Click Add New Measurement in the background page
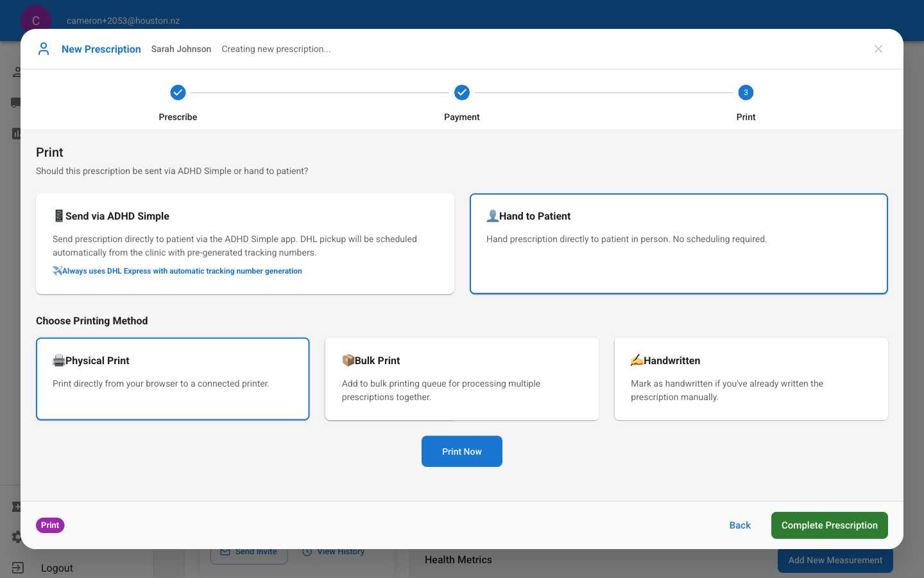This screenshot has width=924, height=578. click(x=835, y=560)
